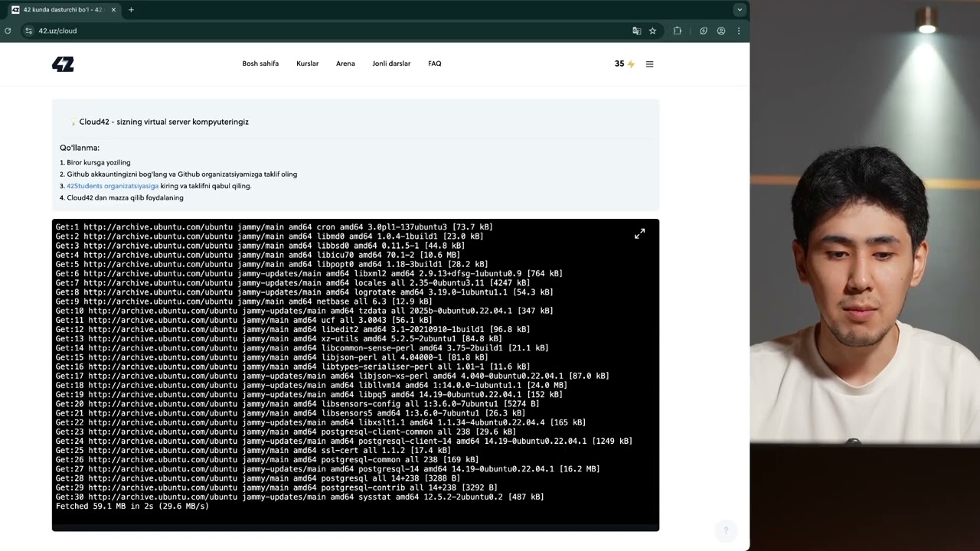Click step '4. Cloud42 dan mazza qilib foydalaning'

(x=121, y=197)
